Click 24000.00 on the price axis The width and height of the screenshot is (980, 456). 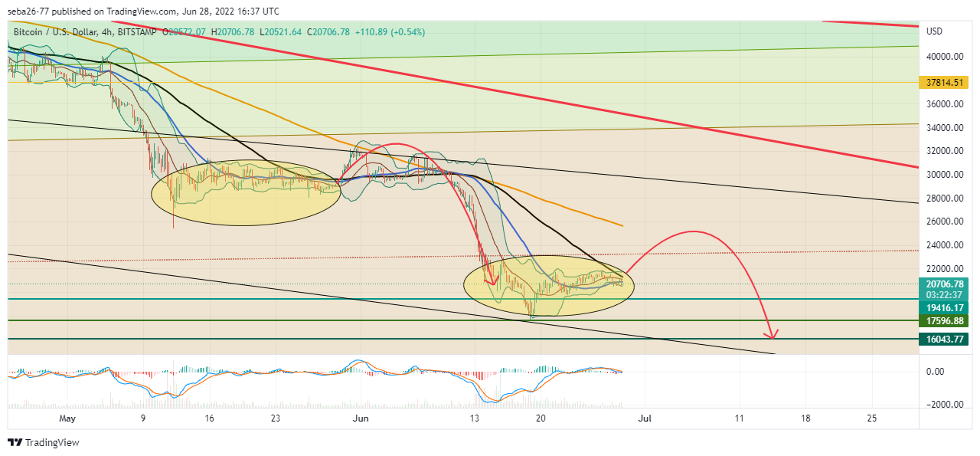coord(944,245)
